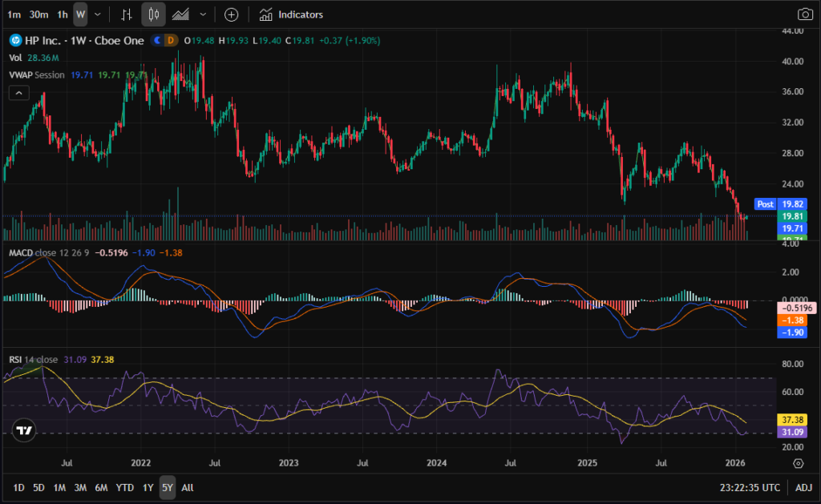
Task: Click the compare or add symbol plus icon
Action: tap(231, 14)
